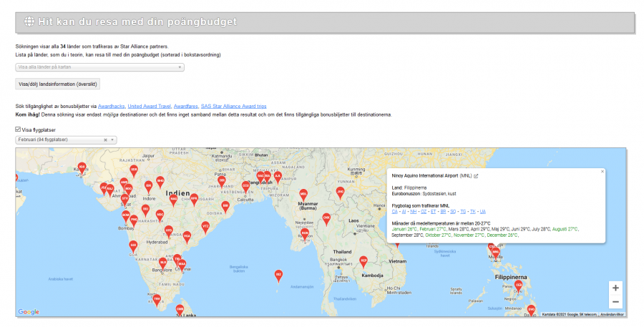The width and height of the screenshot is (644, 327).
Task: Click the TG airline link in popup
Action: 463,211
